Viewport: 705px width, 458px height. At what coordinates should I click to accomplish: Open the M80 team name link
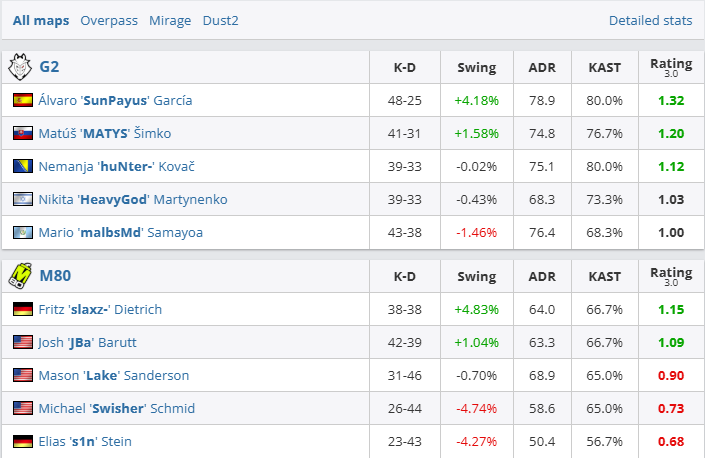55,276
